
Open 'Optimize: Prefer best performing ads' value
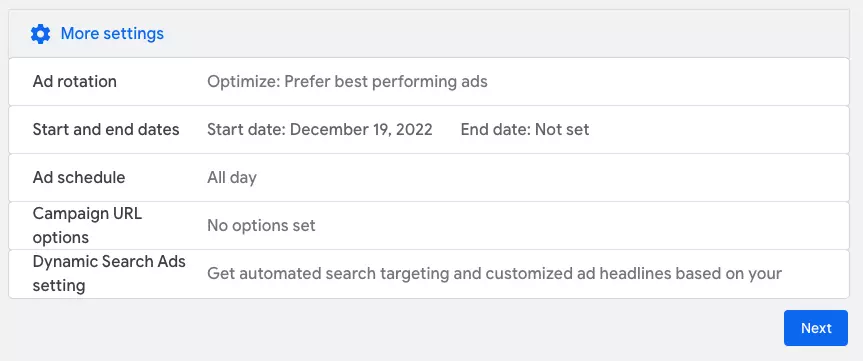click(347, 81)
